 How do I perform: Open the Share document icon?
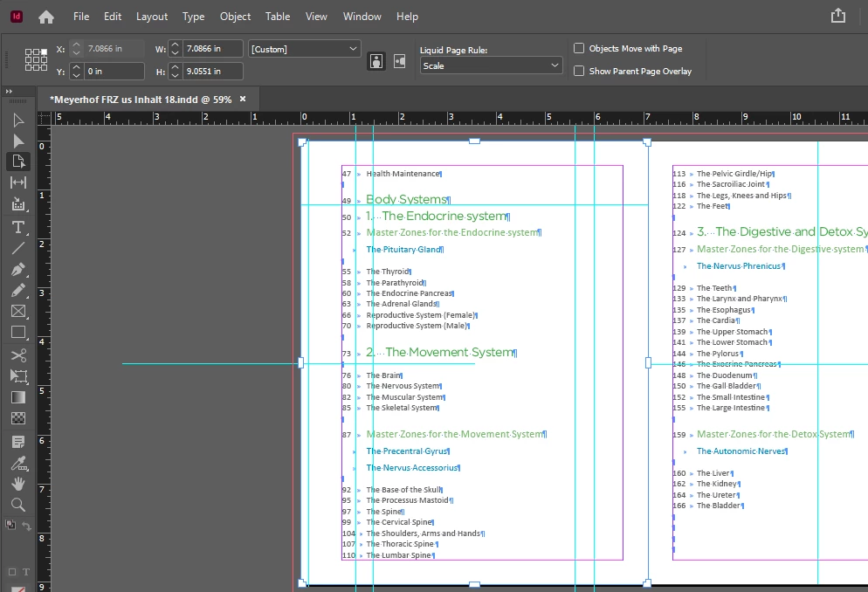838,16
